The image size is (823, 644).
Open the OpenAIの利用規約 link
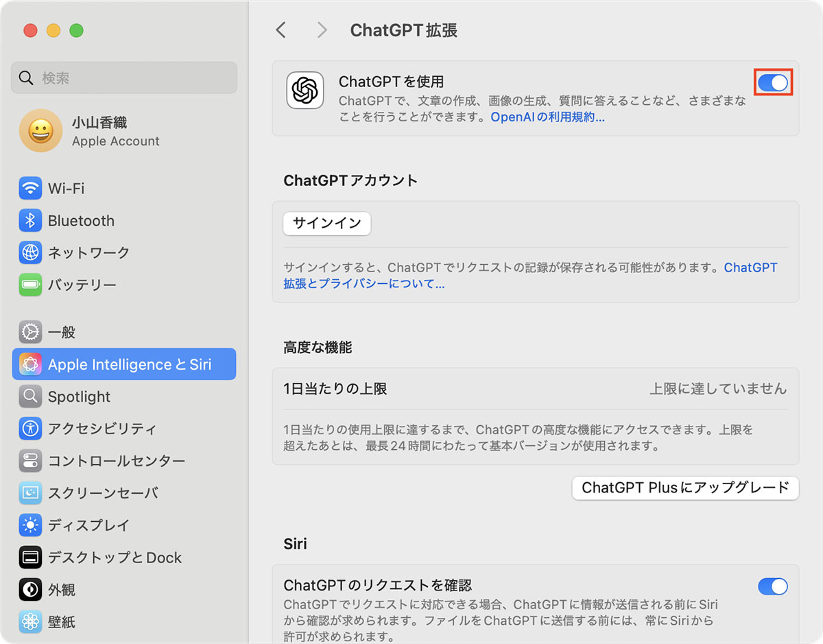[x=547, y=117]
